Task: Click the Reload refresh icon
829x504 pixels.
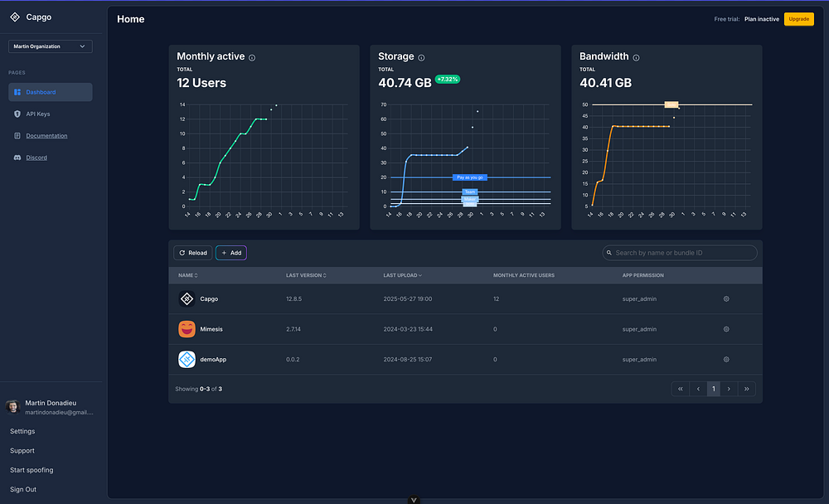Action: click(x=182, y=253)
